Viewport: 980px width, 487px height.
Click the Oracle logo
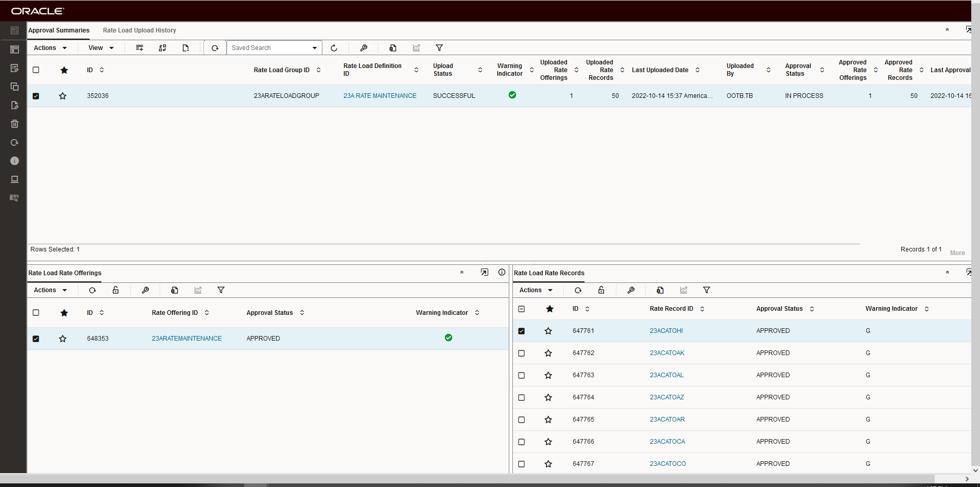(x=38, y=11)
